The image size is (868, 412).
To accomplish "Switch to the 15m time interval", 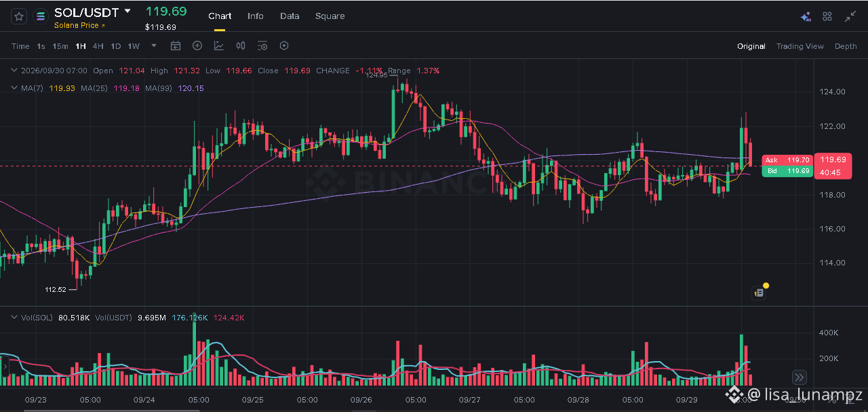I will point(60,46).
